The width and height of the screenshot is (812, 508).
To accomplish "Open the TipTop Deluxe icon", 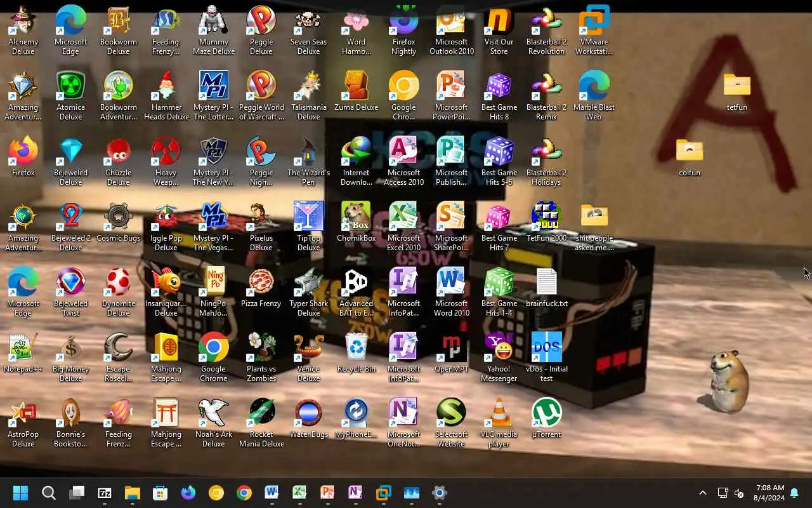I will pyautogui.click(x=308, y=227).
